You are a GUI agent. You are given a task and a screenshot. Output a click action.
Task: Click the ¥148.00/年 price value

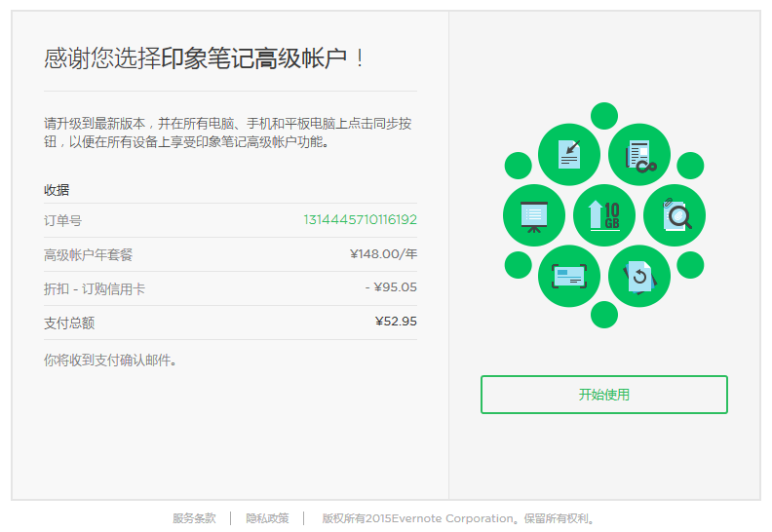coord(383,254)
